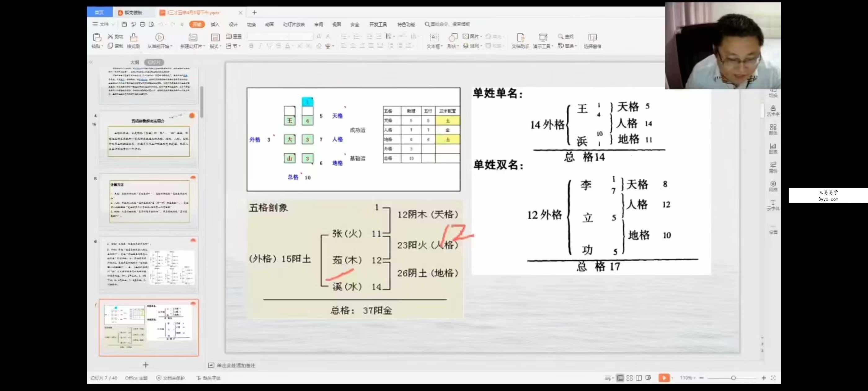Select slide 6 thumbnail

click(148, 264)
